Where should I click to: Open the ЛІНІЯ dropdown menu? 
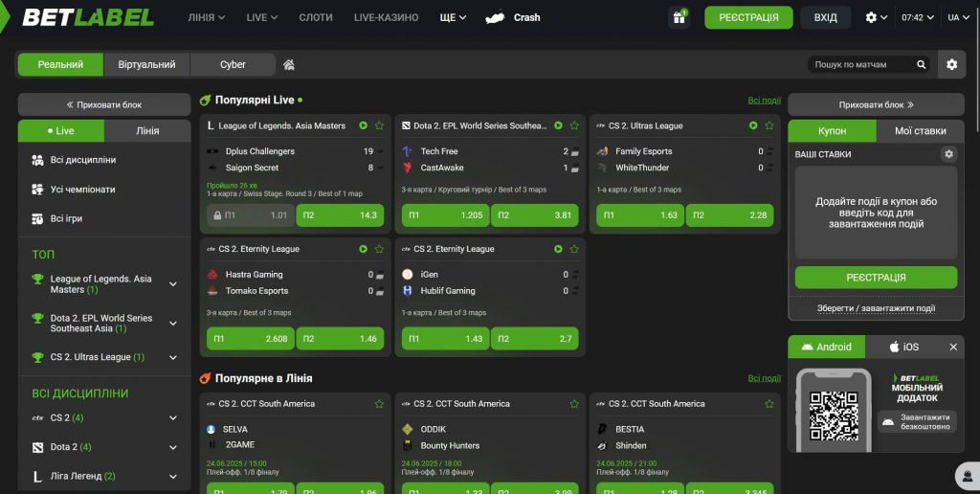(207, 17)
